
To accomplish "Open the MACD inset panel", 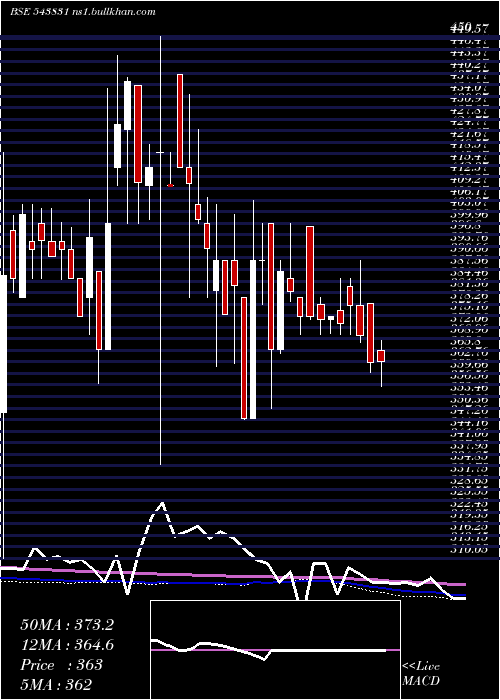I will [275, 650].
